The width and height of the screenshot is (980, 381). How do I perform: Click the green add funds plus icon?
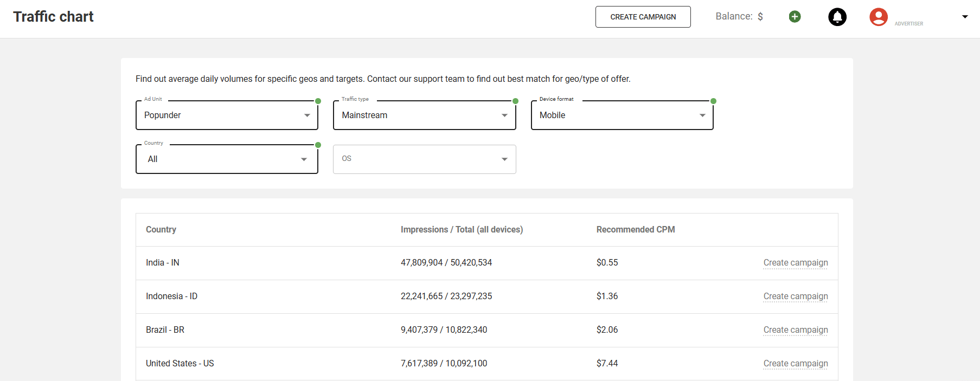(795, 17)
